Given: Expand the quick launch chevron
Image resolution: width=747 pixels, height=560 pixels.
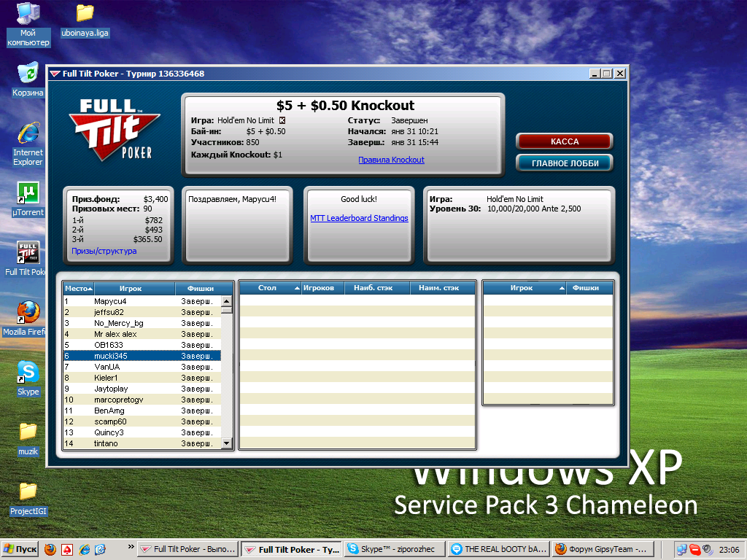Looking at the screenshot, I should pos(131,547).
